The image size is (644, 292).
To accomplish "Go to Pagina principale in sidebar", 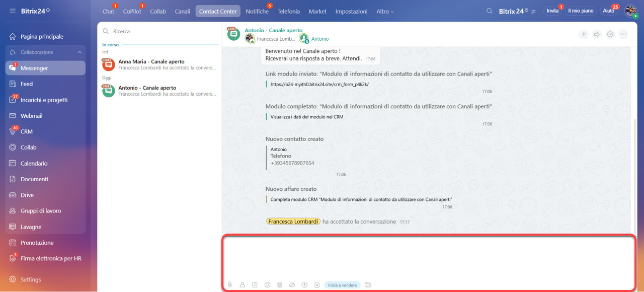I will [45, 36].
